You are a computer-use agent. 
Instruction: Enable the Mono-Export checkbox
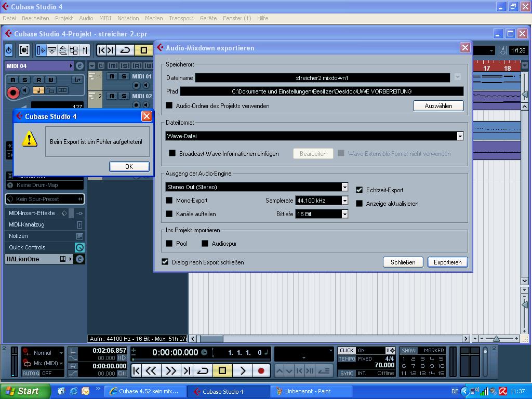(x=169, y=200)
